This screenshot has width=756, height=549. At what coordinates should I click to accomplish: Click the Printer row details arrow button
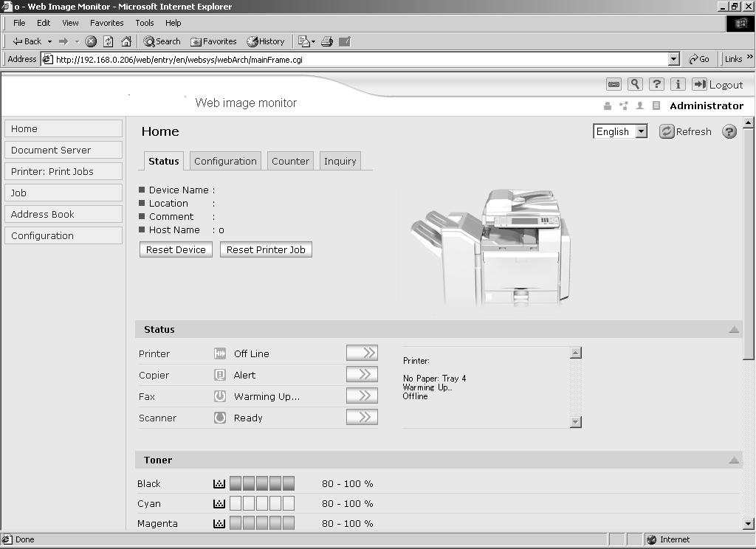pyautogui.click(x=362, y=353)
